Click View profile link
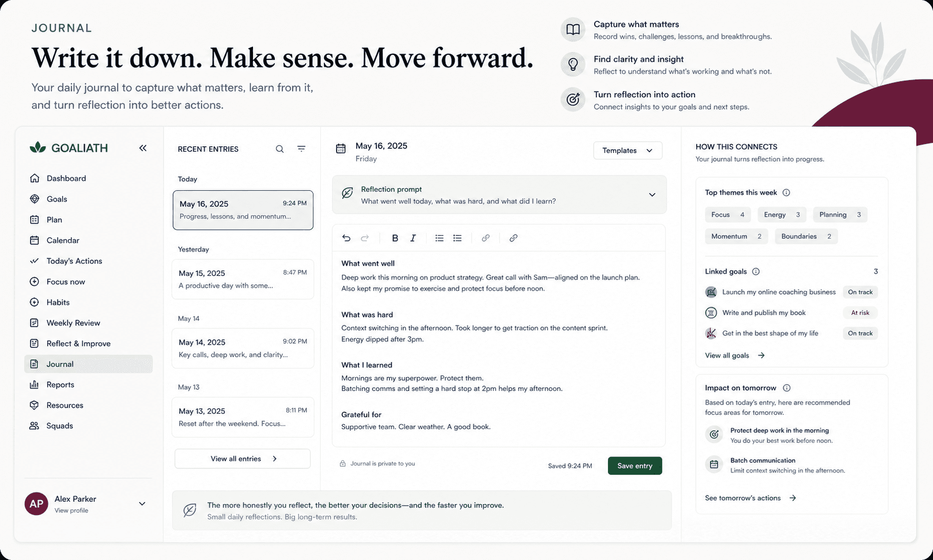The image size is (933, 560). 71,510
